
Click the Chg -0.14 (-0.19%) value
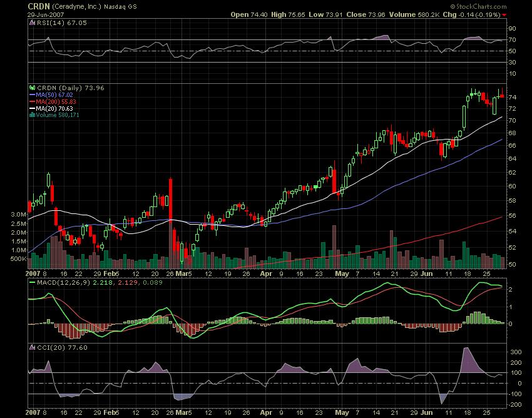click(x=472, y=14)
